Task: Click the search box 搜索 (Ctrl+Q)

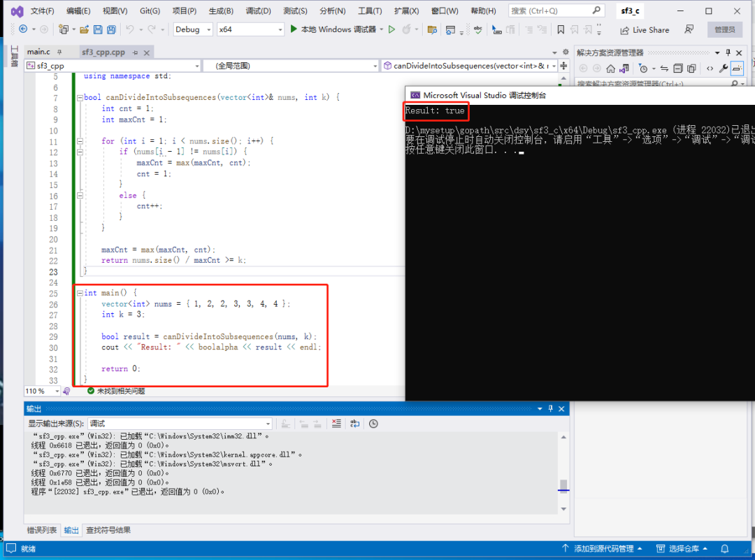Action: (x=556, y=10)
